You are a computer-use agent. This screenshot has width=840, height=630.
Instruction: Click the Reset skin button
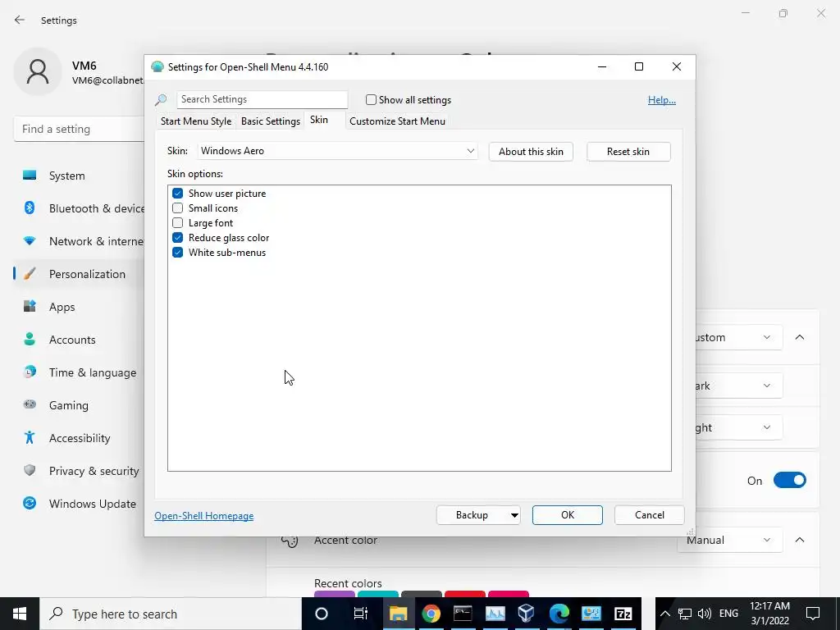coord(628,152)
